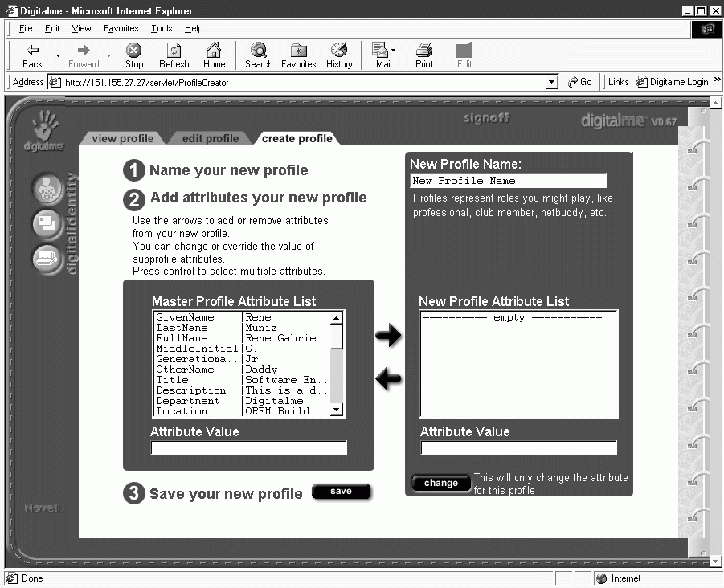Click the Done status bar text
Screen dimensions: 724x588
[x=32, y=578]
